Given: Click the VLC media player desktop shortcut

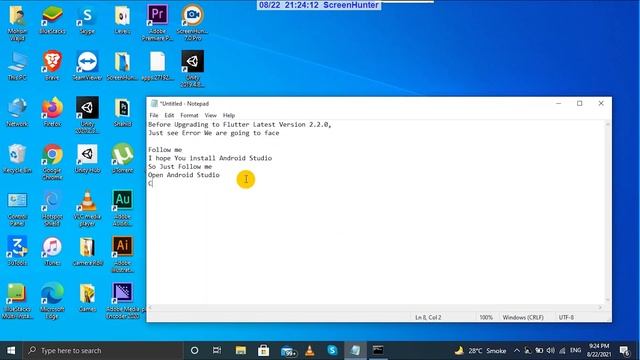Looking at the screenshot, I should [x=87, y=208].
